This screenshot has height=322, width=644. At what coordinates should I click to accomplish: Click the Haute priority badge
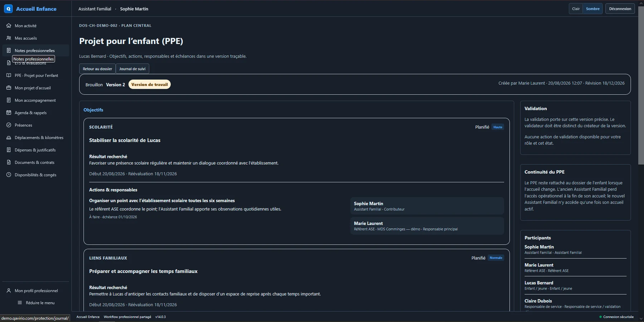[x=498, y=127]
